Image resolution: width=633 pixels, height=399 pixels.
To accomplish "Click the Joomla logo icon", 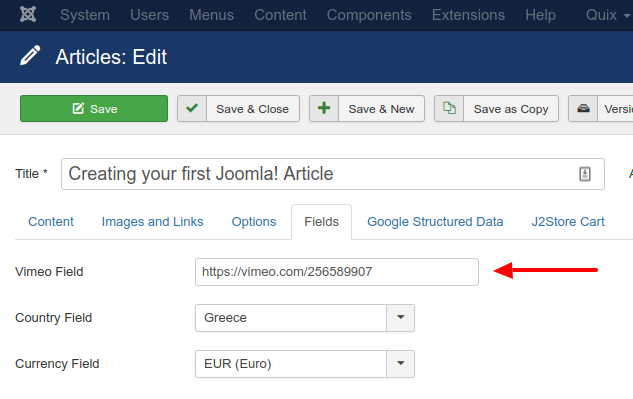I will coord(28,15).
